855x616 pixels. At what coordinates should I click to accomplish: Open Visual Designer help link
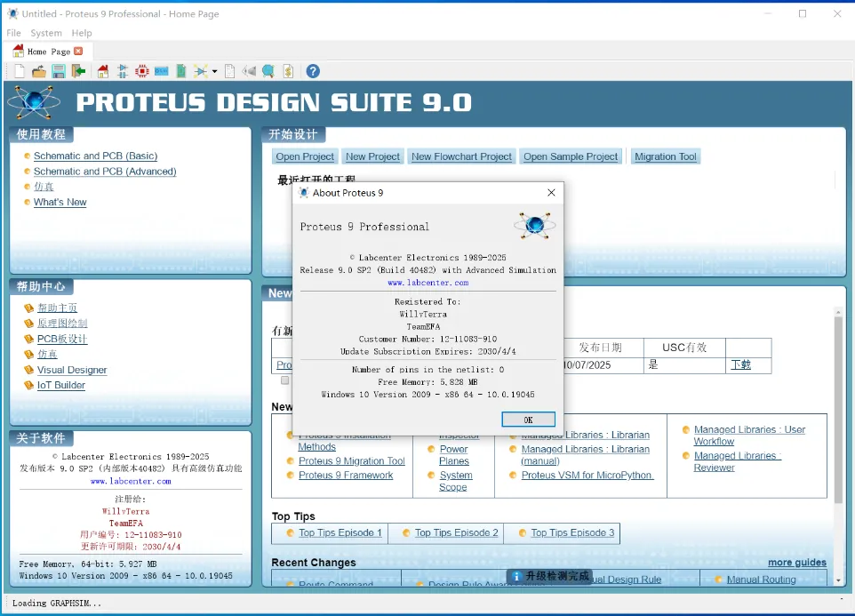(72, 370)
